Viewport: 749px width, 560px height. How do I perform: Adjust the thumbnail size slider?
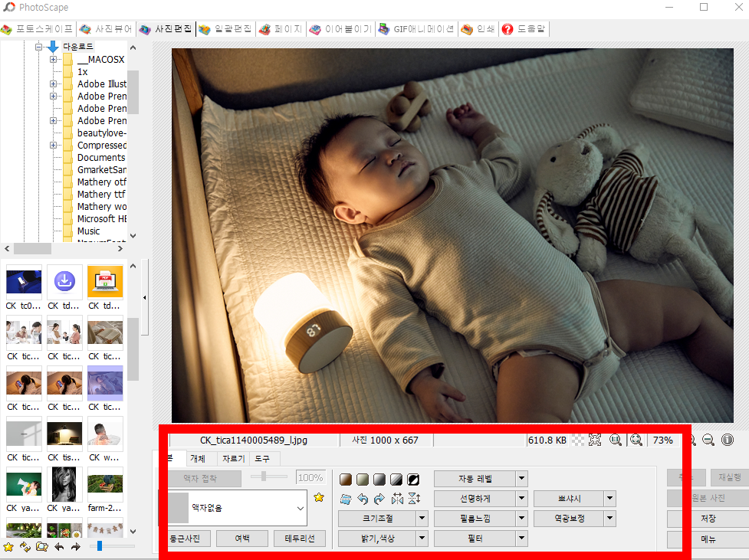[100, 545]
